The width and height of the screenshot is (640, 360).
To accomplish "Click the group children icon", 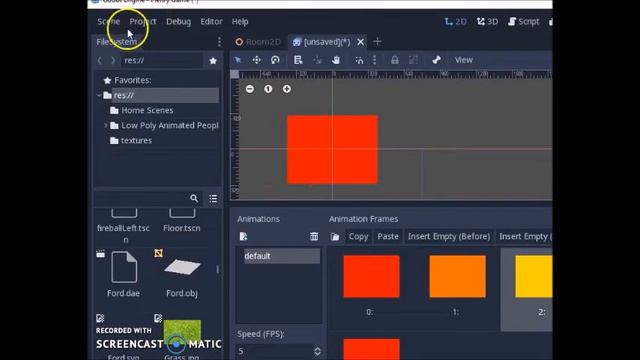I will pos(413,60).
